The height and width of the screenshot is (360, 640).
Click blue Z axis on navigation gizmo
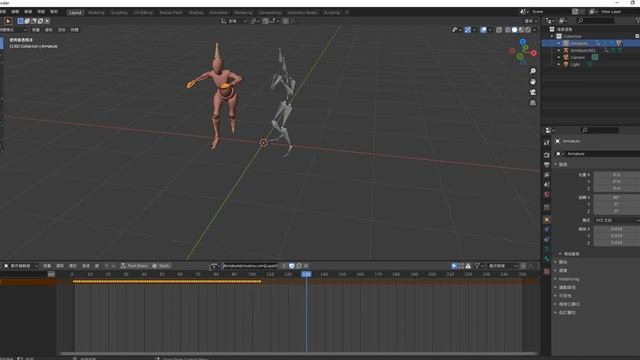pos(523,42)
